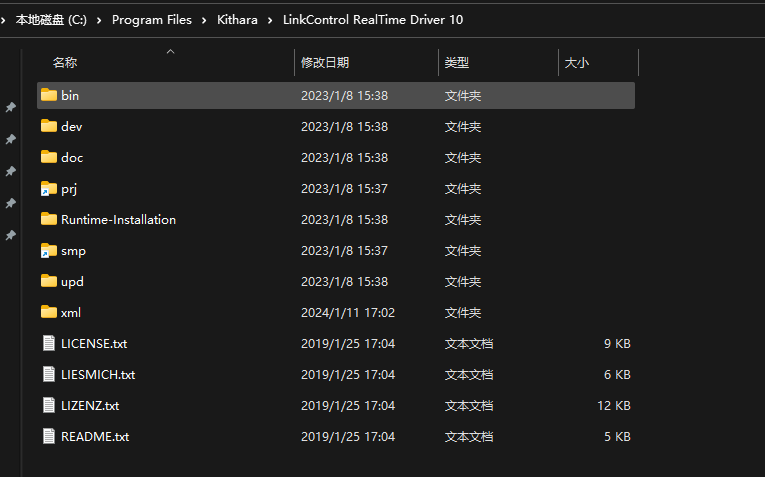The height and width of the screenshot is (477, 765).
Task: Select the LIZENZ.txt document icon
Action: 49,405
